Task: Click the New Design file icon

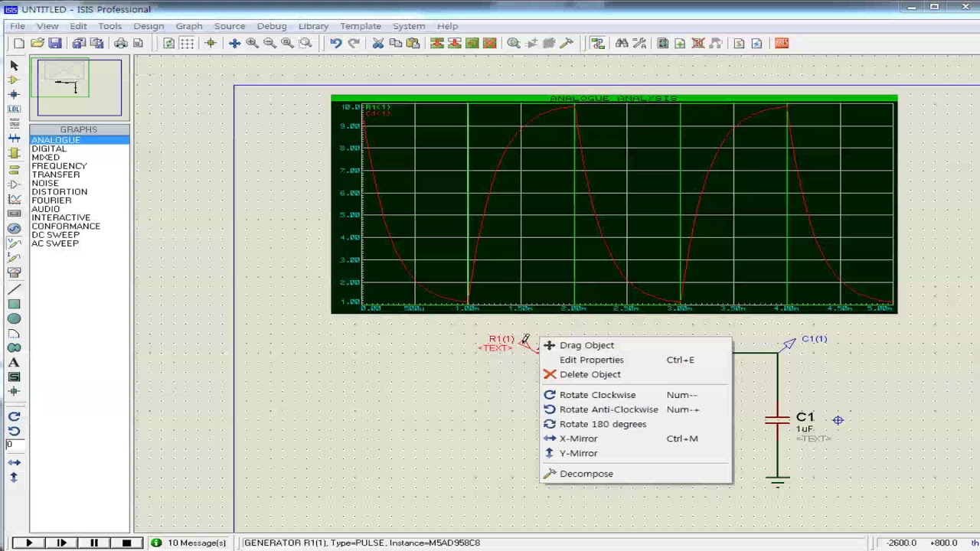Action: click(19, 44)
